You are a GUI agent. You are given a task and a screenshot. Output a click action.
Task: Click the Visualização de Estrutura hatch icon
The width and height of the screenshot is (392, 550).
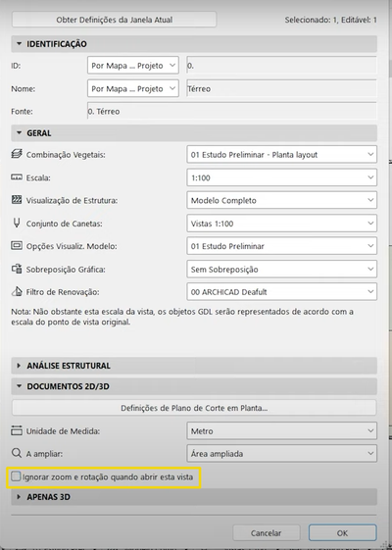17,200
